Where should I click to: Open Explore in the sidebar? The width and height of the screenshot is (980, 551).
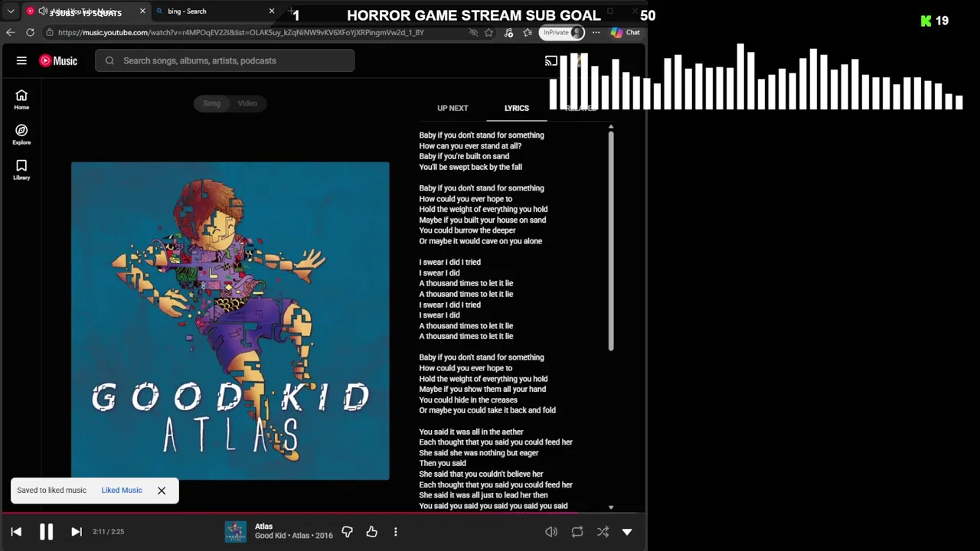point(21,135)
